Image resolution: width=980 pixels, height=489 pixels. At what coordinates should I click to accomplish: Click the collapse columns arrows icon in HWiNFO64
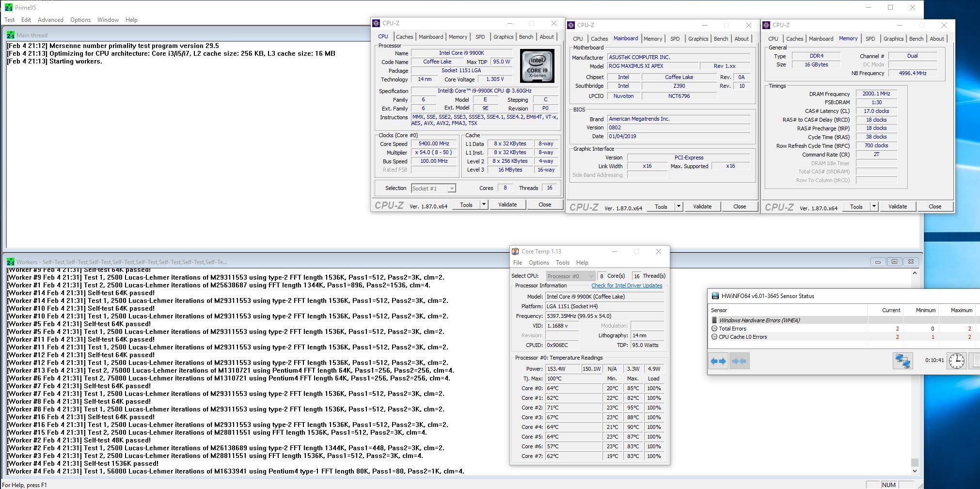point(740,361)
